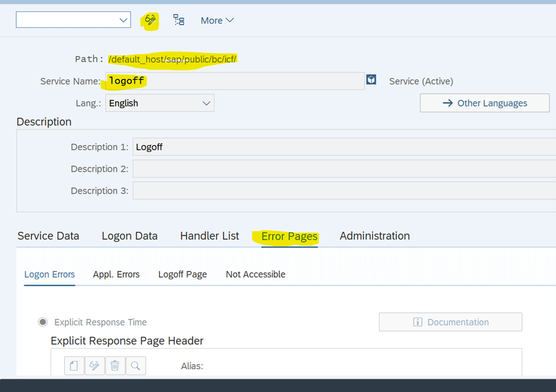Open the command field dropdown
The image size is (556, 392).
(123, 20)
